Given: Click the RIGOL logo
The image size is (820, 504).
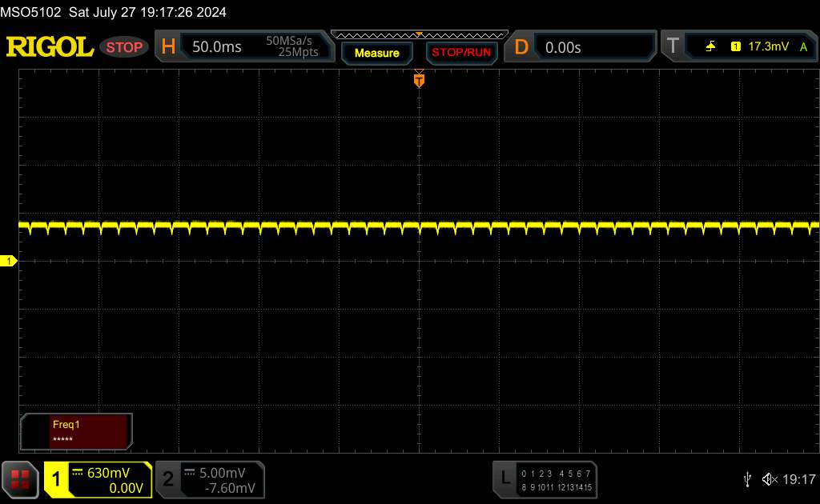Looking at the screenshot, I should [50, 47].
